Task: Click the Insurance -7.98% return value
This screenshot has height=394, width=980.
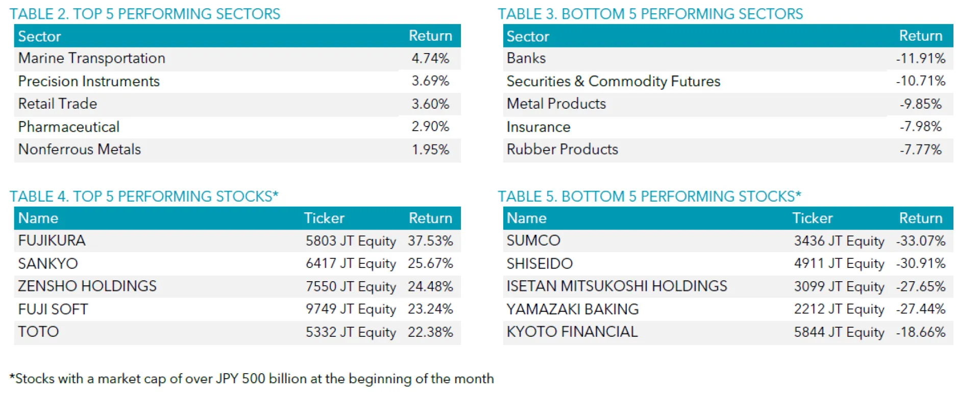Action: pos(920,127)
